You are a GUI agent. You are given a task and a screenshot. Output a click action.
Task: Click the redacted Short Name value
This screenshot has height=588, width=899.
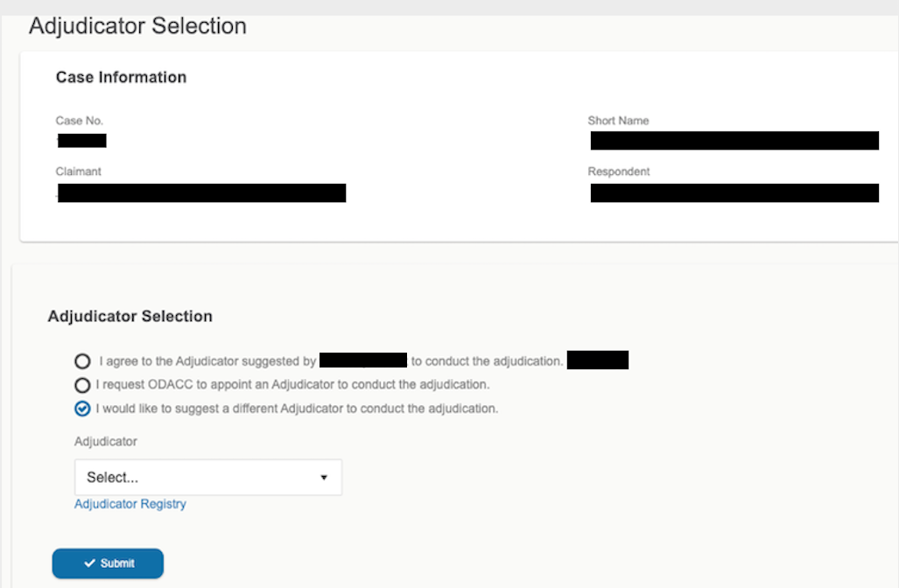[x=734, y=141]
